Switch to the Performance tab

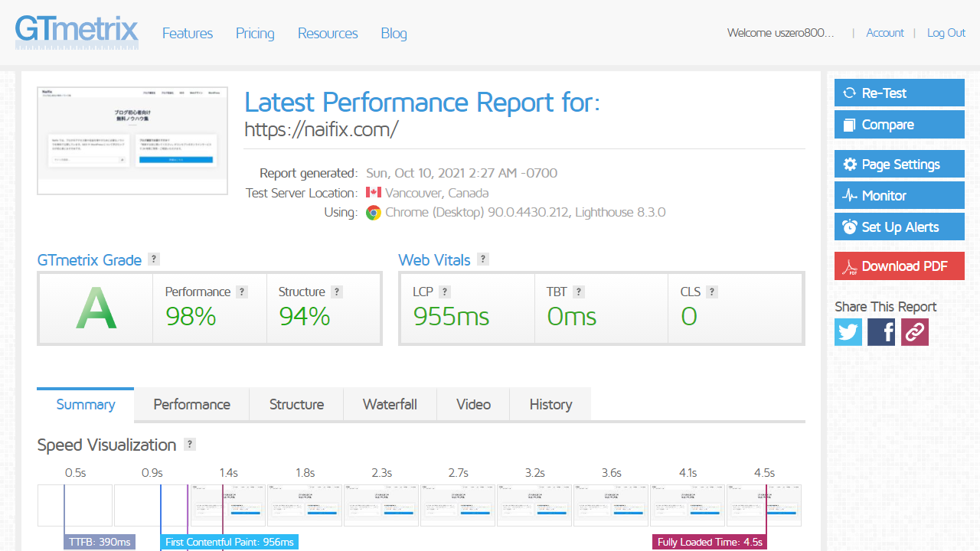click(x=192, y=404)
